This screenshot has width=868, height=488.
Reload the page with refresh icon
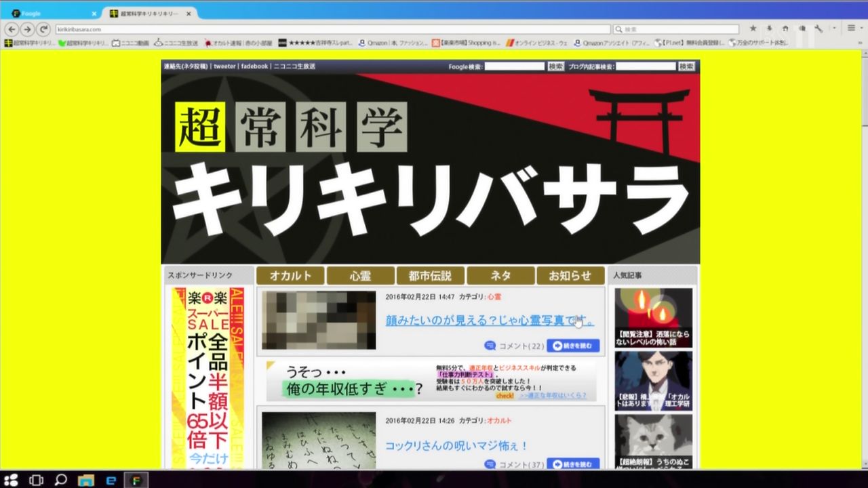[x=43, y=29]
